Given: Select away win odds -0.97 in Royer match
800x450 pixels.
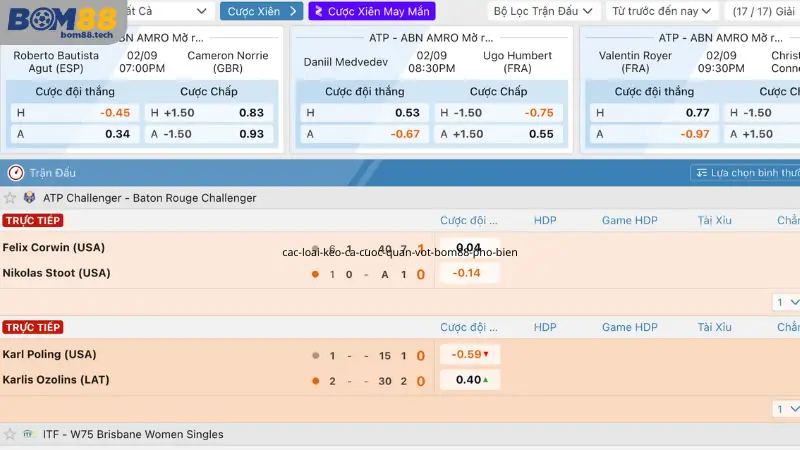Looking at the screenshot, I should coord(654,134).
